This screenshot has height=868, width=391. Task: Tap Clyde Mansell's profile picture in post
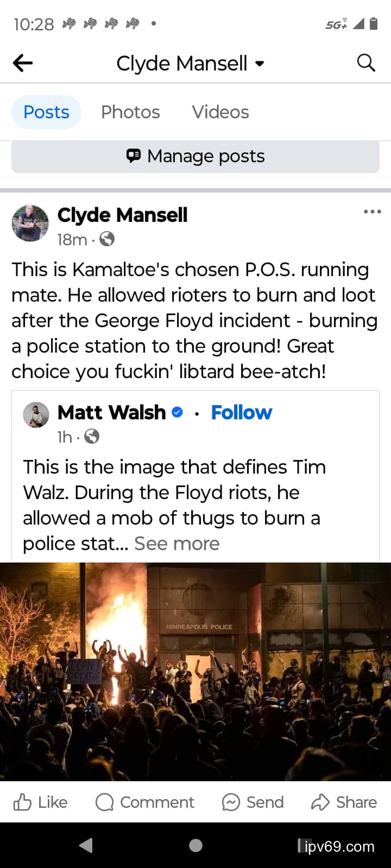(x=30, y=222)
